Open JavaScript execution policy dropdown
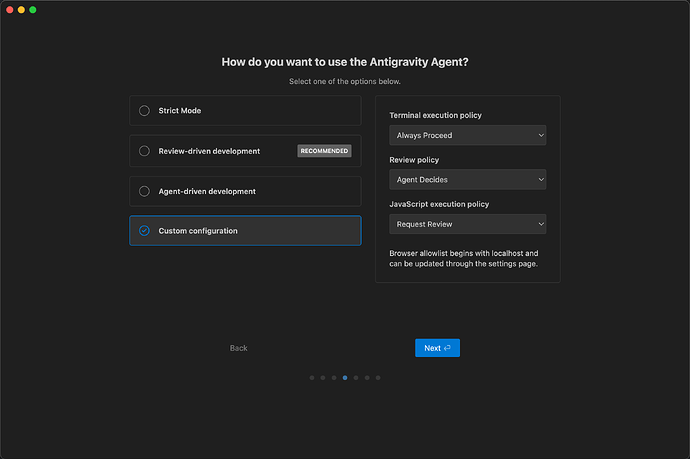 [x=467, y=224]
